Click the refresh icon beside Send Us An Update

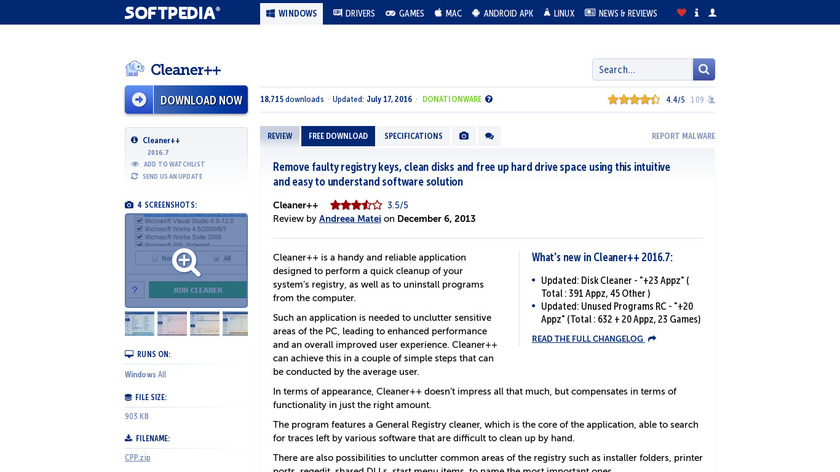[134, 176]
